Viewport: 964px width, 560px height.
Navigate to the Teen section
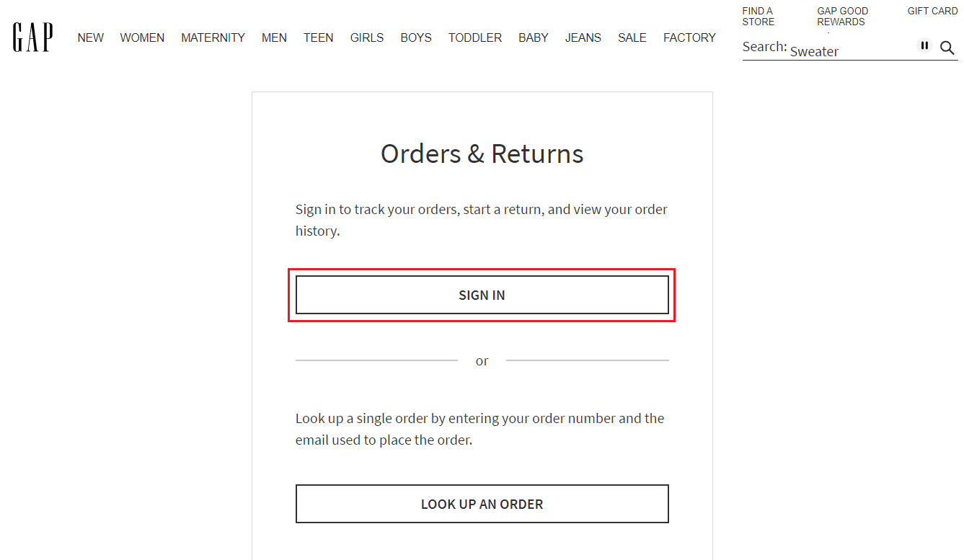(318, 37)
